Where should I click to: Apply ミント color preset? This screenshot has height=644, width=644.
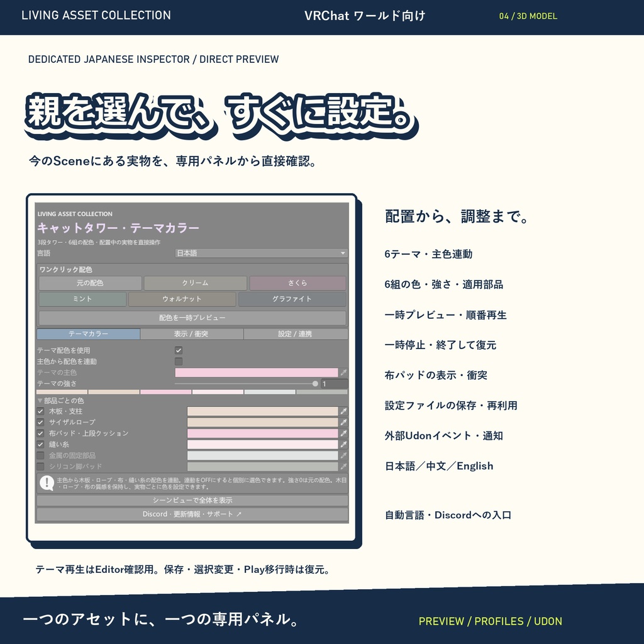coord(82,299)
